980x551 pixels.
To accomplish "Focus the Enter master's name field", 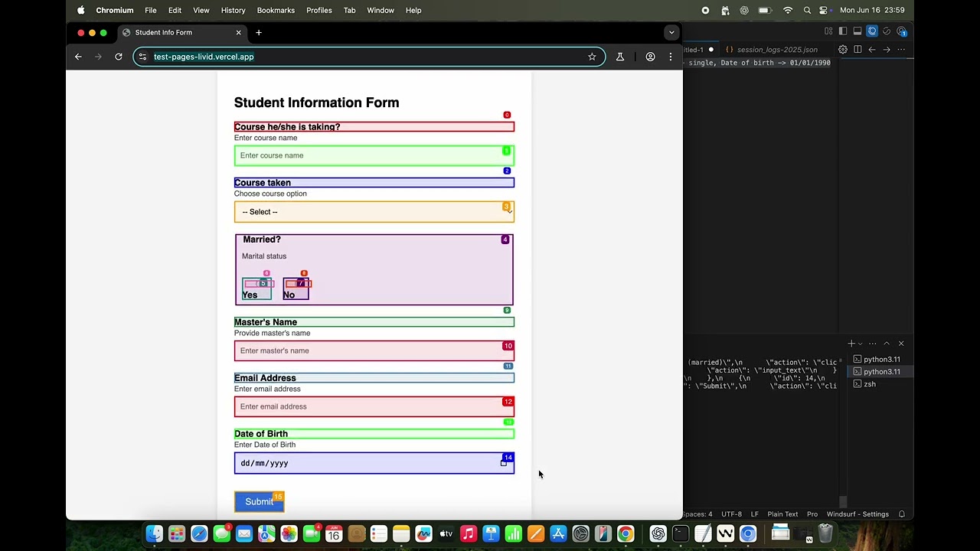I will click(374, 350).
